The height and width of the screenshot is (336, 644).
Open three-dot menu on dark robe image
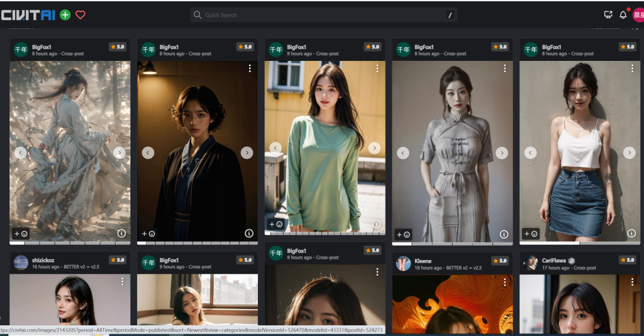[250, 68]
